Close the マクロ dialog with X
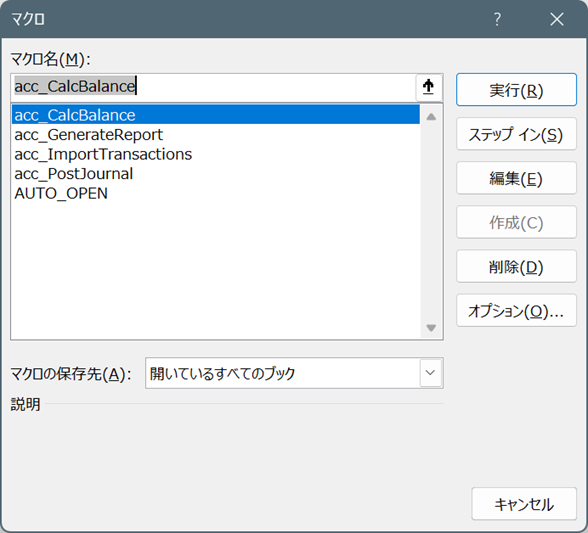Screen dimensions: 588x533 point(557,19)
